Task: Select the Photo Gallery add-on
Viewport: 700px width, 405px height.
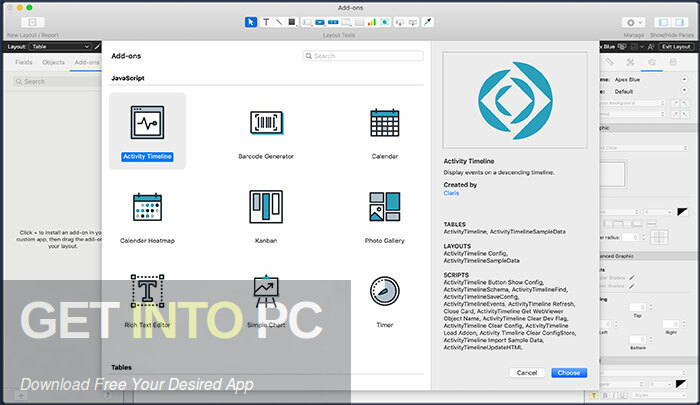Action: pos(384,216)
